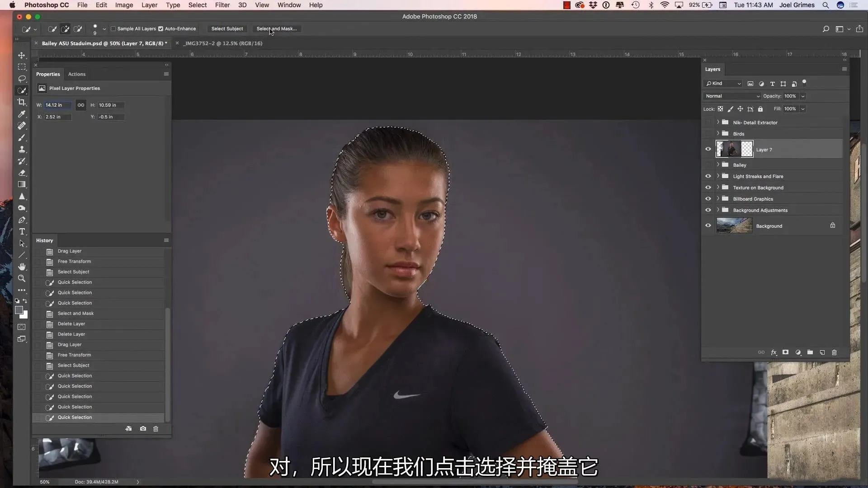Click background color swatch
Image resolution: width=868 pixels, height=488 pixels.
point(26,316)
